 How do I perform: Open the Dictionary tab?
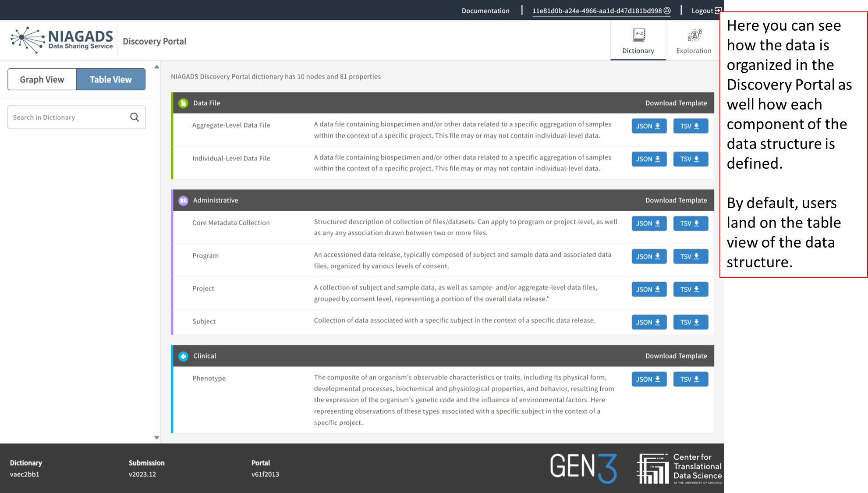coord(638,41)
